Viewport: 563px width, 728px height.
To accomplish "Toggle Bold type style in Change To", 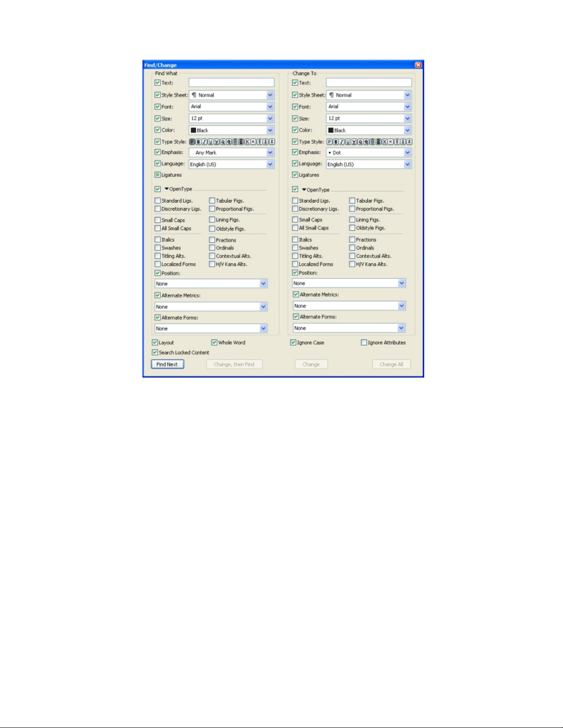I will click(336, 142).
